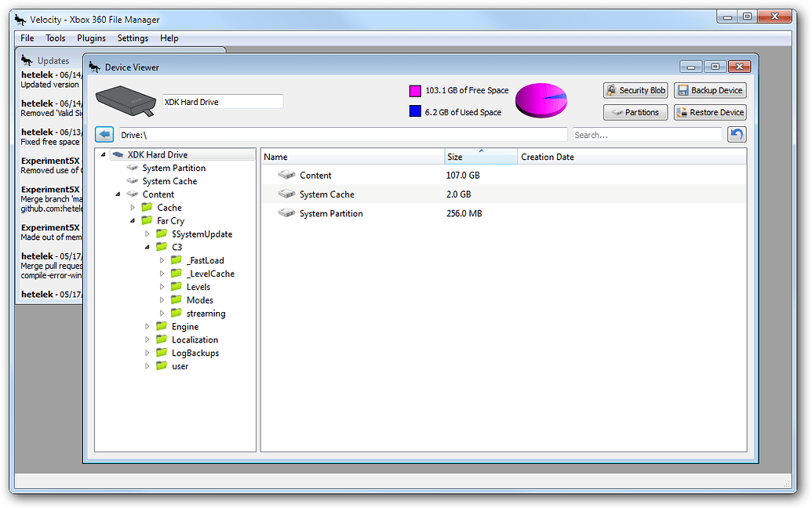Click the Modes folder icon under C3

pyautogui.click(x=175, y=299)
